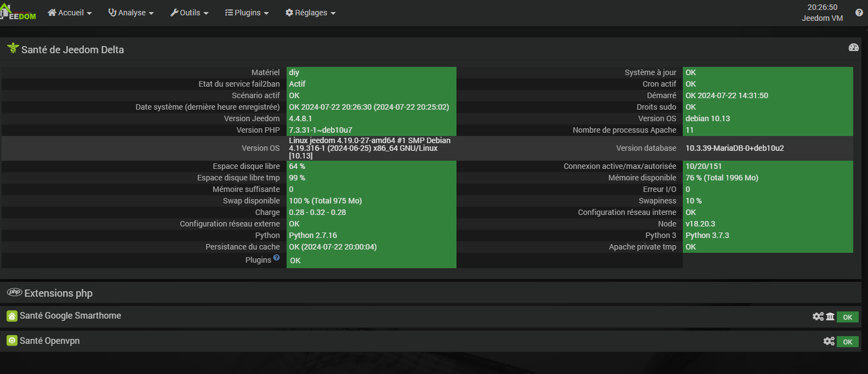The image size is (868, 374).
Task: Click the Jeedom VM name under the clock
Action: (823, 18)
